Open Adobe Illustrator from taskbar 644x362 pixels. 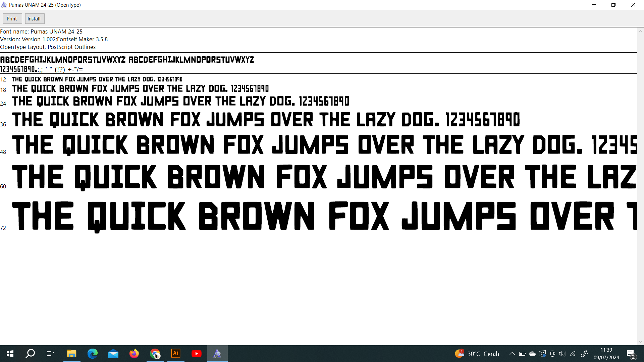pos(176,353)
